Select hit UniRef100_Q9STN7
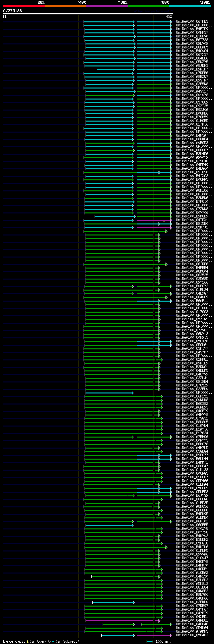The image size is (214, 644). pos(192,80)
